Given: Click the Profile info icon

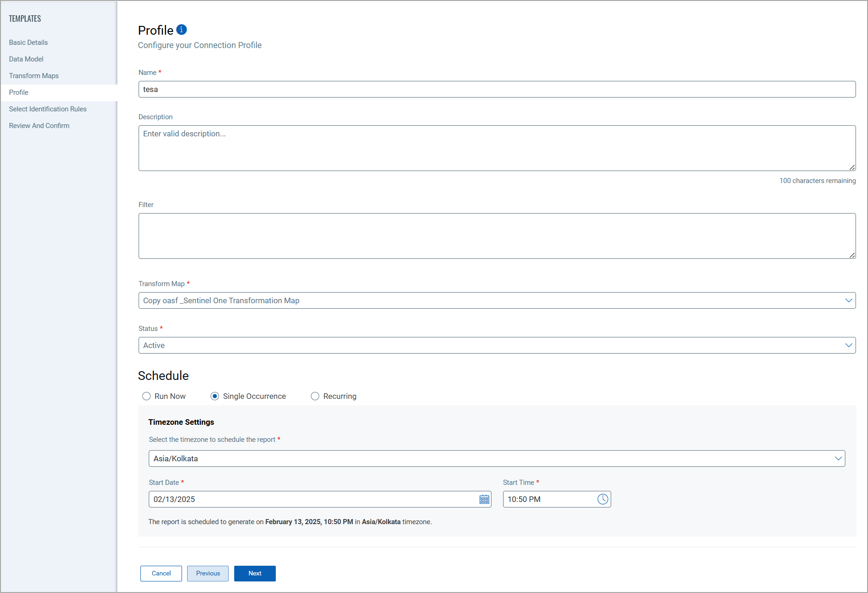Looking at the screenshot, I should [182, 30].
